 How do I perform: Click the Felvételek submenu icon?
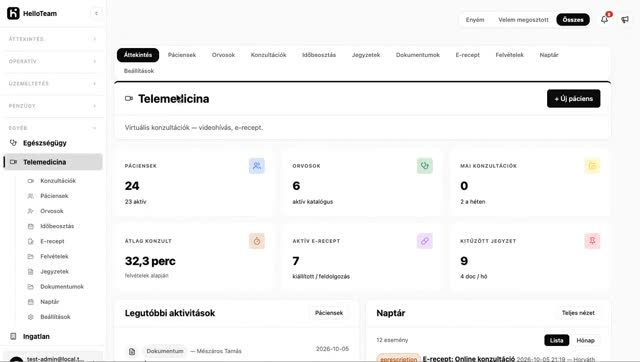point(31,256)
